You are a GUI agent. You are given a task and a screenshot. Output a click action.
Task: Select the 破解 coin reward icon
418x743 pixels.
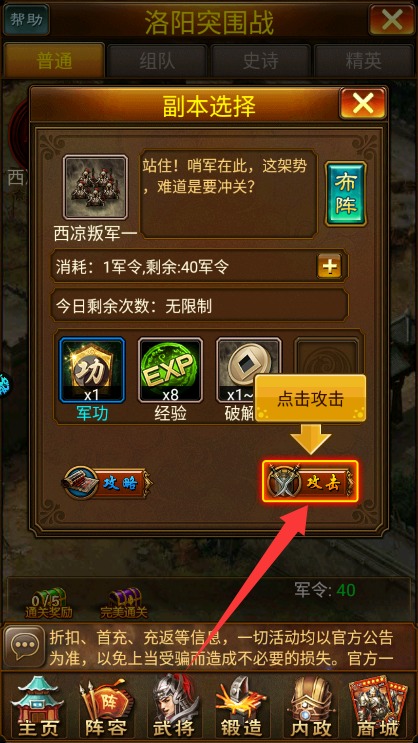tap(248, 370)
